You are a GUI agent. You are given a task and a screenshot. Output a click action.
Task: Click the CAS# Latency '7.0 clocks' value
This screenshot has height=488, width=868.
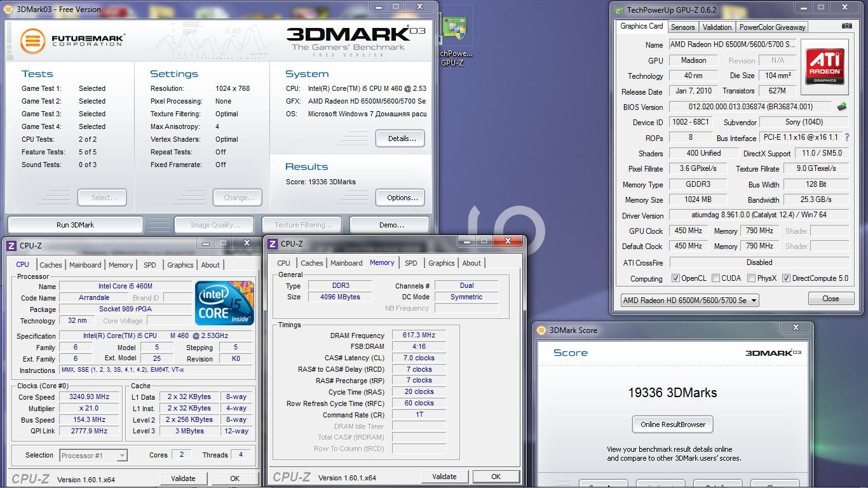pyautogui.click(x=419, y=358)
